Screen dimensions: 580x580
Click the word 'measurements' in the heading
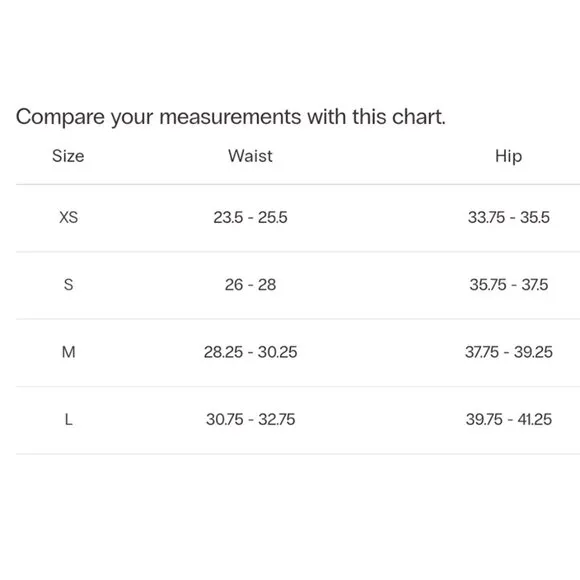230,117
